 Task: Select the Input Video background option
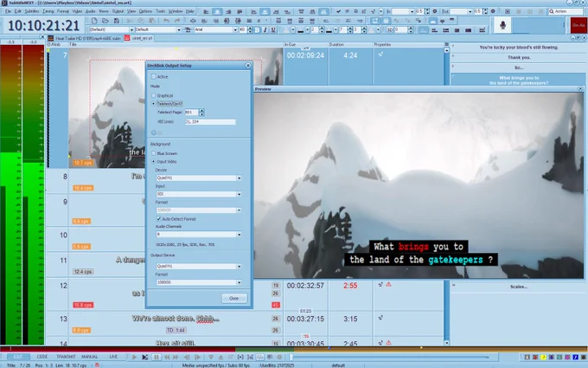(153, 161)
